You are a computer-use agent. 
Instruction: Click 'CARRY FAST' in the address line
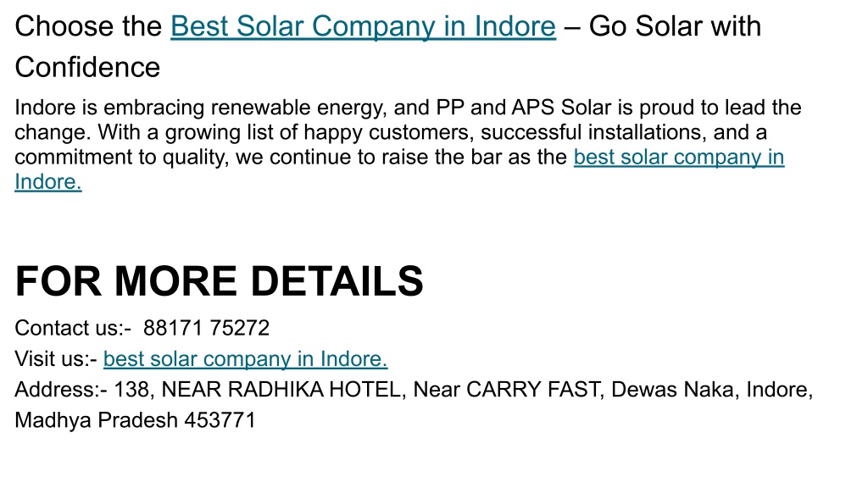[534, 390]
